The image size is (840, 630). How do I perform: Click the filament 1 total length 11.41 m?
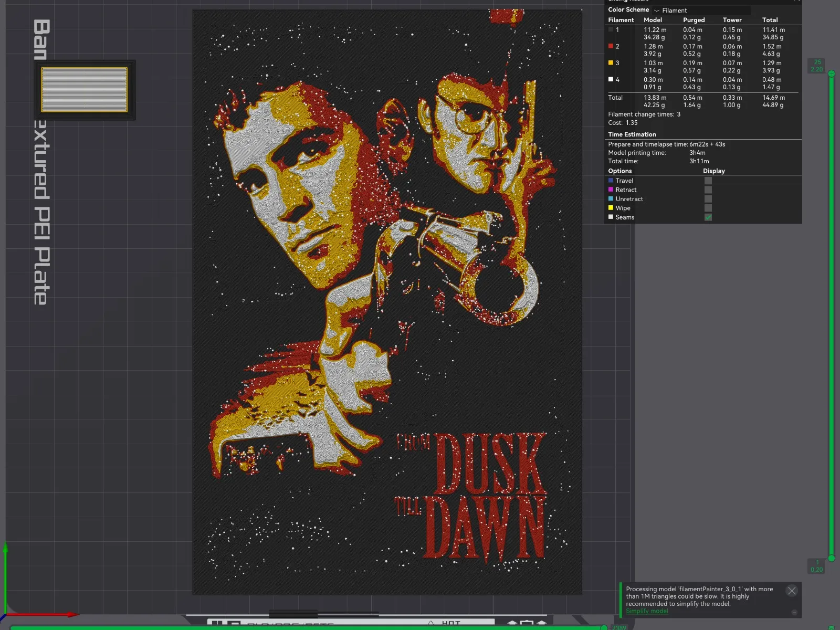click(x=774, y=30)
